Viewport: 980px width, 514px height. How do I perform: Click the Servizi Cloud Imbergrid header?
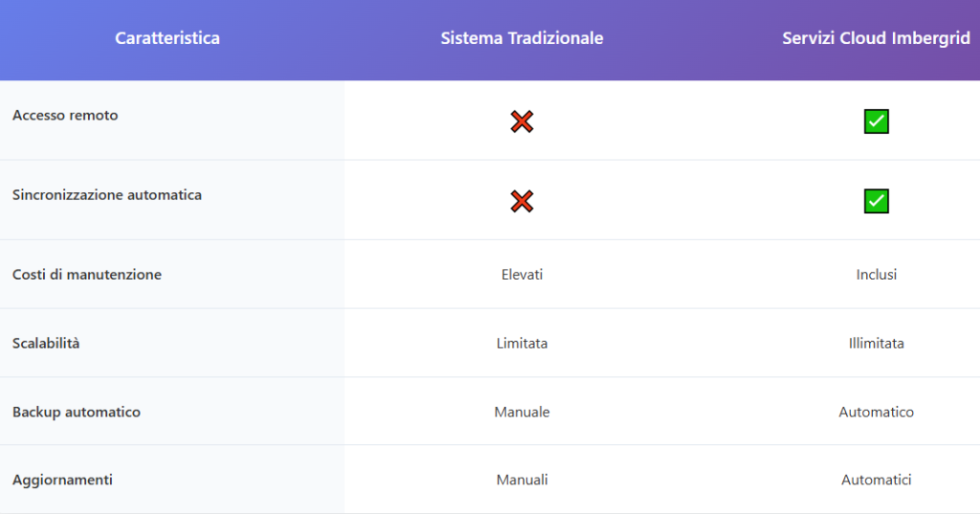(x=876, y=38)
